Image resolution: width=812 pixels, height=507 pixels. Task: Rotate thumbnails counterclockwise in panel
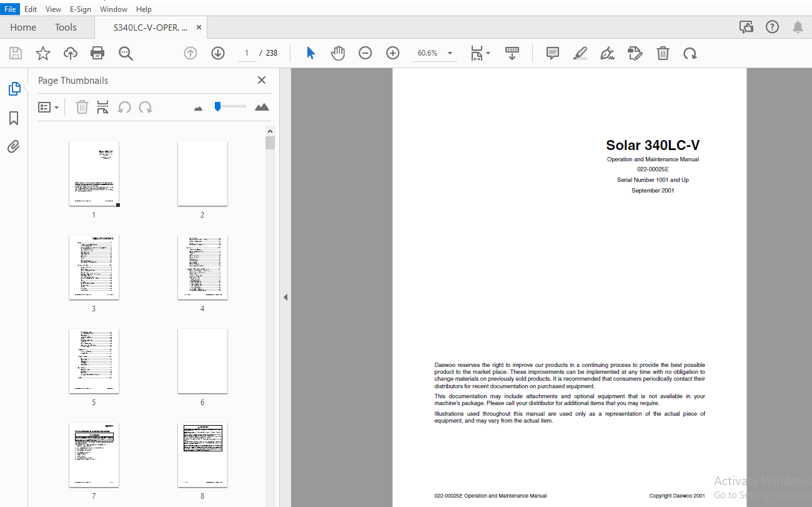(124, 107)
